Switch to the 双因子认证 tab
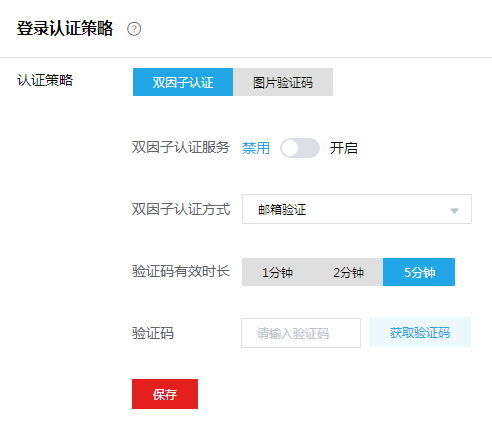This screenshot has width=492, height=423. (183, 82)
